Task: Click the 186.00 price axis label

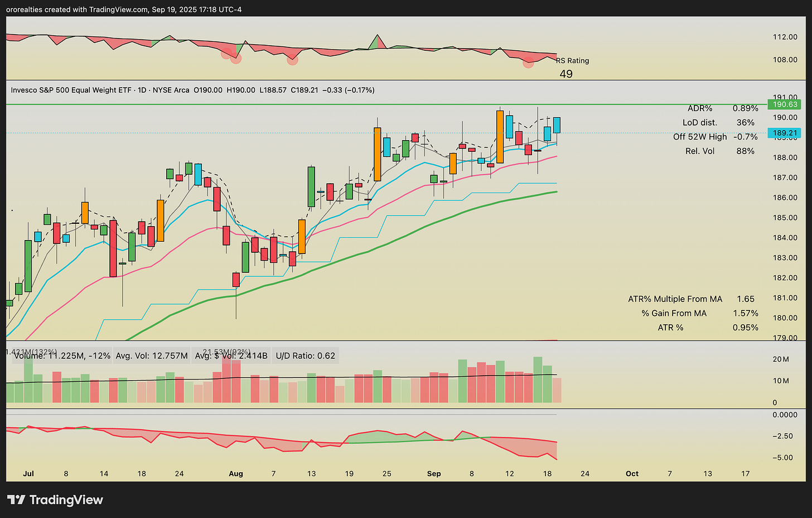Action: pyautogui.click(x=785, y=198)
